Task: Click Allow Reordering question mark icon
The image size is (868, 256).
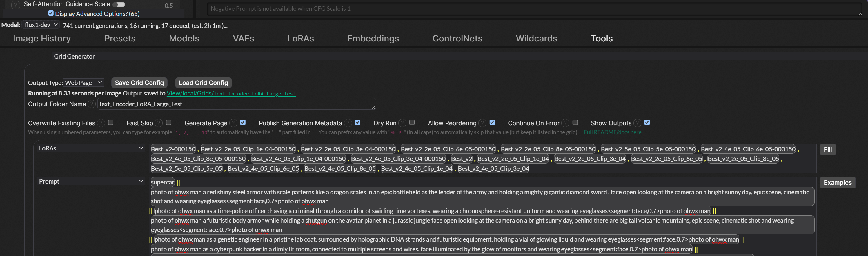Action: click(x=482, y=123)
